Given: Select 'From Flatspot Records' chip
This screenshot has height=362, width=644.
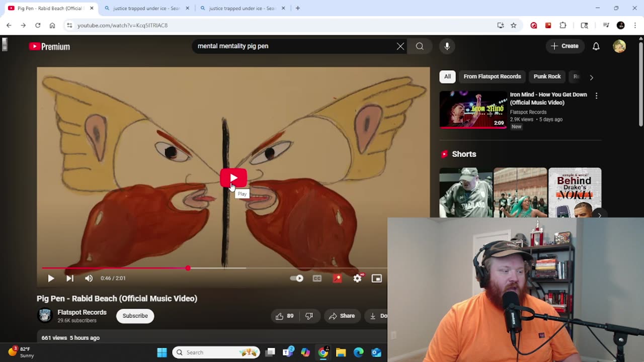Looking at the screenshot, I should [492, 76].
